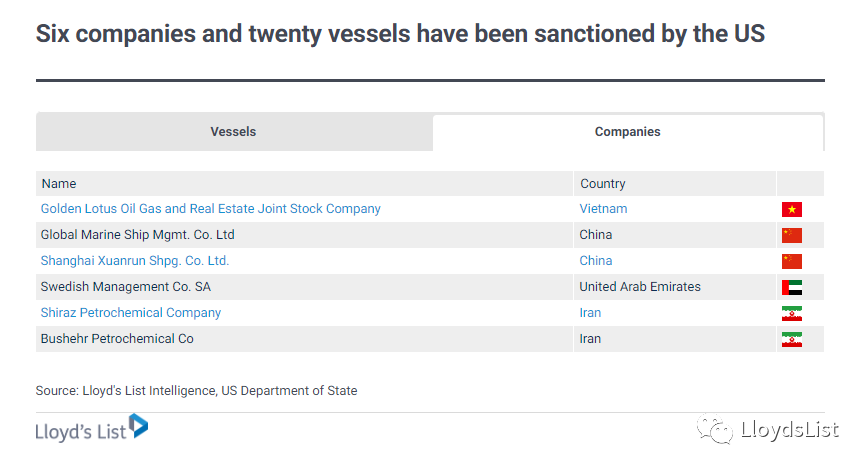Screen dimensions: 866x469
Task: Open Golden Lotus Oil Gas company link
Action: pos(210,209)
